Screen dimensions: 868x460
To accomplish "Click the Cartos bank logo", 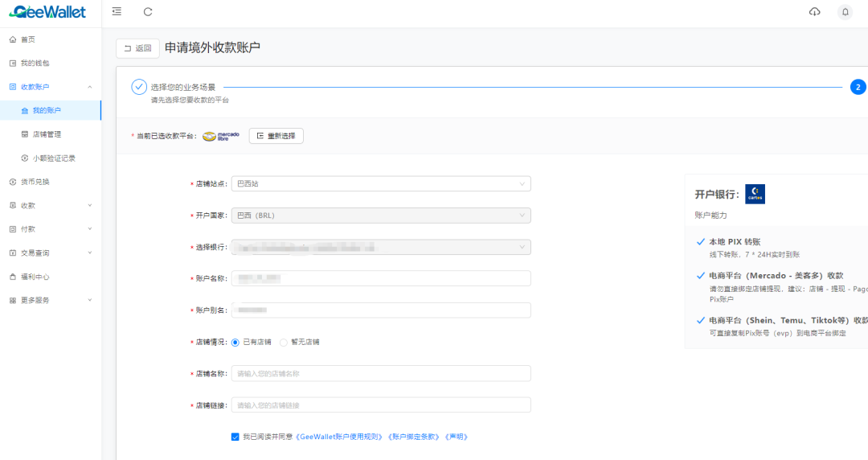I will [x=755, y=194].
